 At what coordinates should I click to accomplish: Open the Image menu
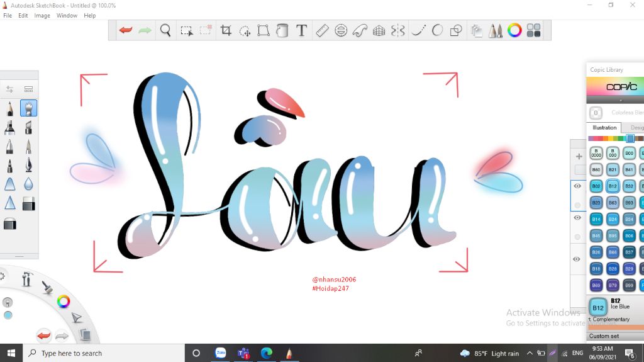click(x=42, y=16)
